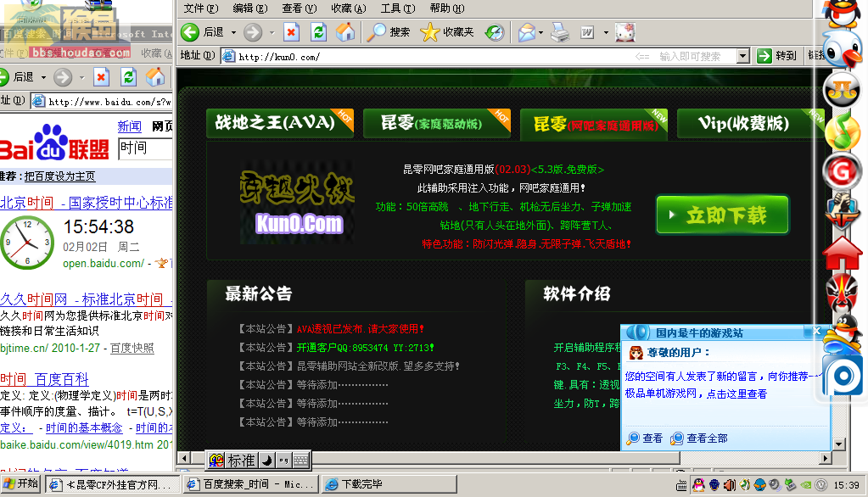Viewport: 868px width, 497px height.
Task: Expand Edit icon dropdown arrow
Action: (x=606, y=33)
